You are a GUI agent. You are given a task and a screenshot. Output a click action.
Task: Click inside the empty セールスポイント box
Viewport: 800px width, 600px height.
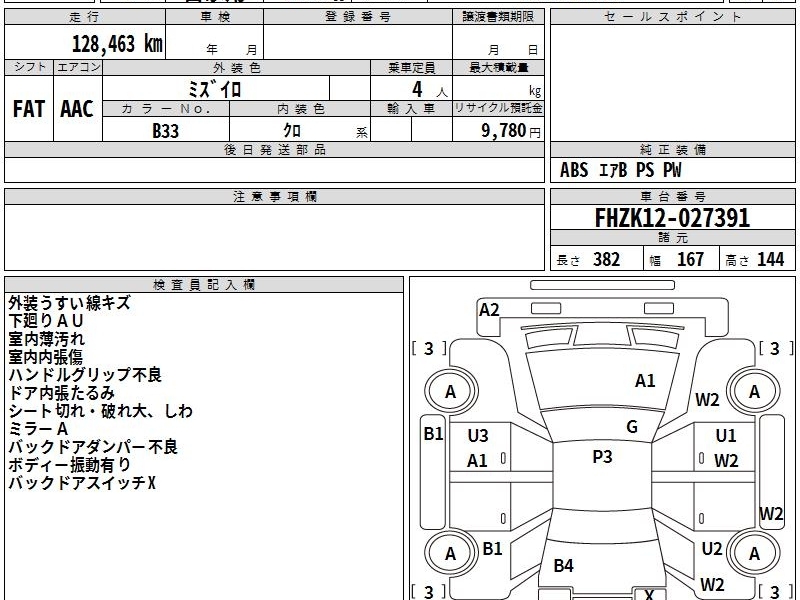672,83
